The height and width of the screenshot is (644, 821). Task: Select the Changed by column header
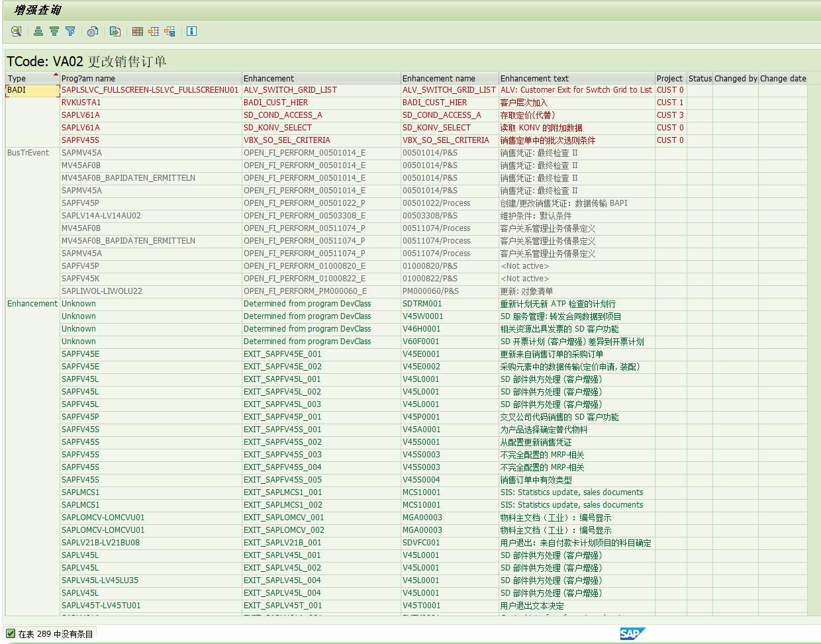point(736,78)
